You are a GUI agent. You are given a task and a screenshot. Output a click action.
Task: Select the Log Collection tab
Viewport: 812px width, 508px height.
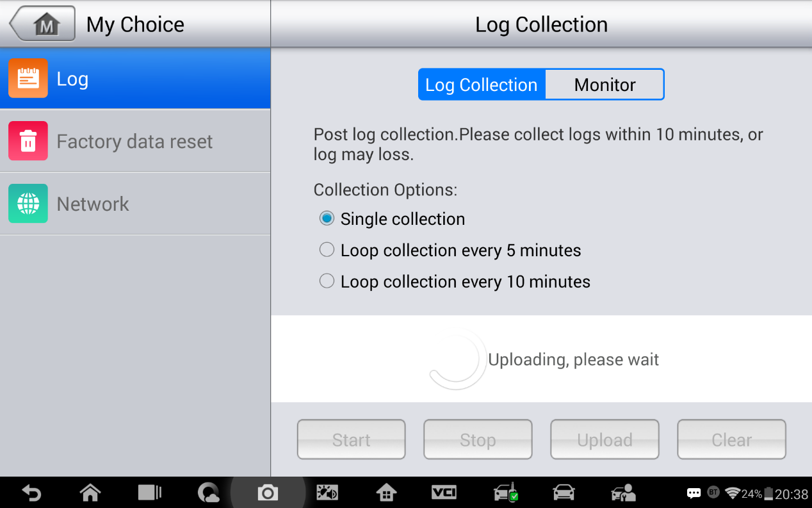point(482,85)
